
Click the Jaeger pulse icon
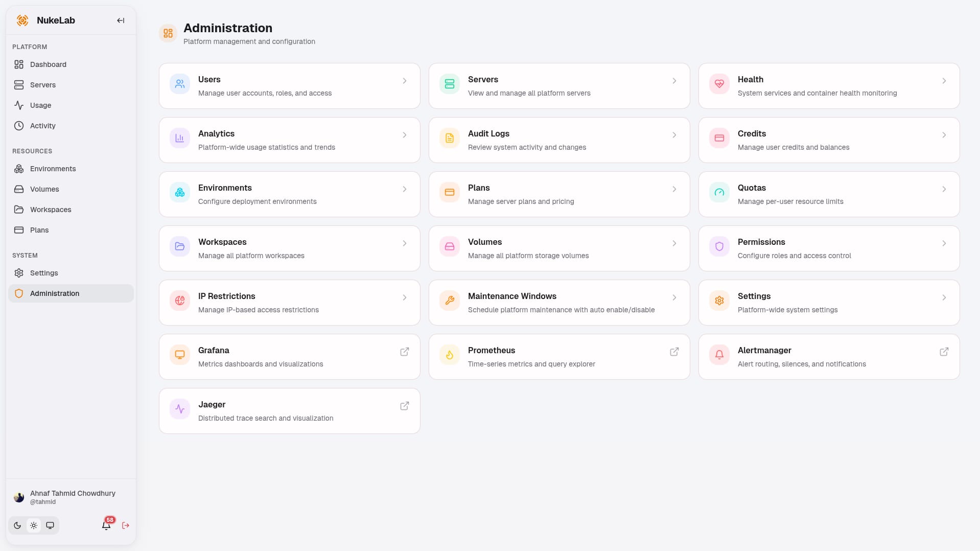tap(180, 409)
